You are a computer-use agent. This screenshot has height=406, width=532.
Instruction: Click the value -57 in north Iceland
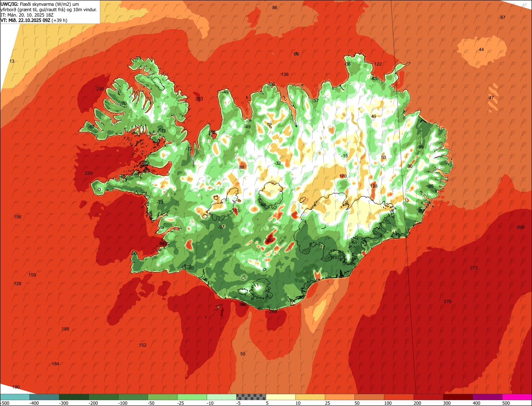tap(315, 101)
